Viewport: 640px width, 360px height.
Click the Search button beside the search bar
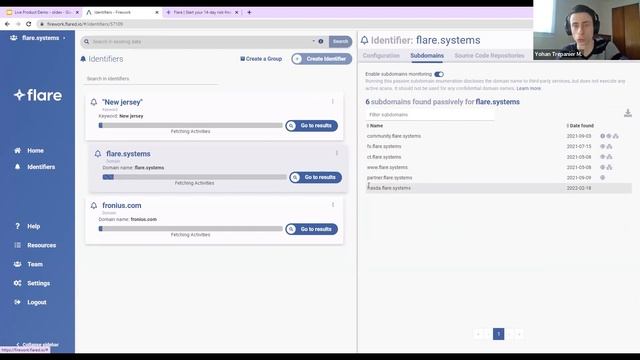340,41
